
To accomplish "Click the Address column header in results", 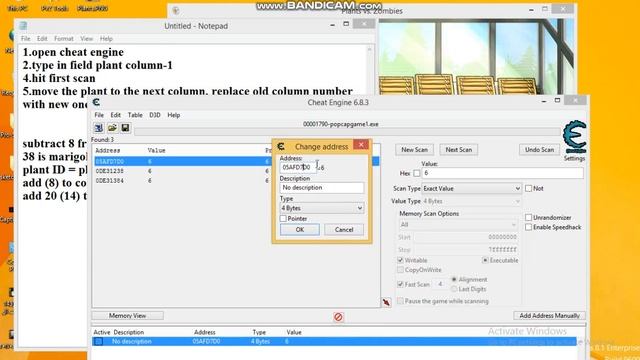I will (108, 151).
